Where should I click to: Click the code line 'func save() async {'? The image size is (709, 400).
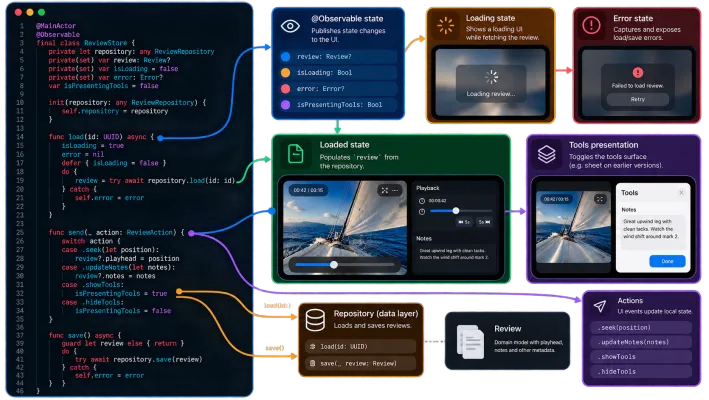(x=85, y=335)
